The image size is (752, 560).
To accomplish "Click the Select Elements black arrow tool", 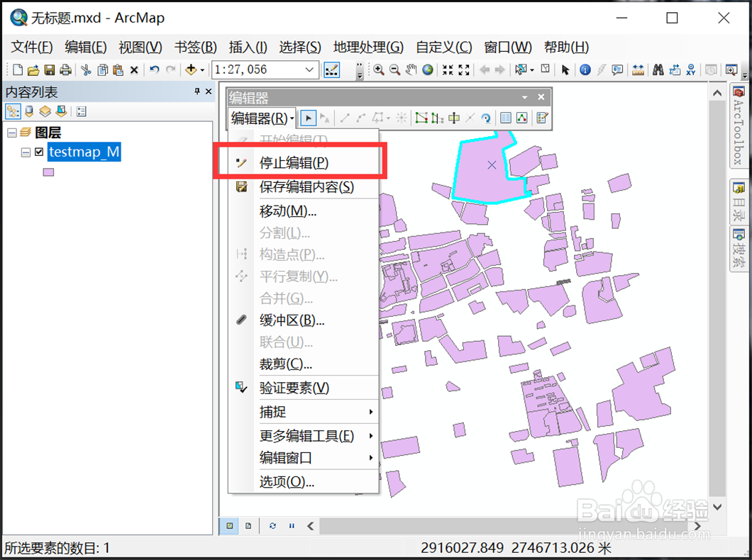I will click(x=565, y=70).
